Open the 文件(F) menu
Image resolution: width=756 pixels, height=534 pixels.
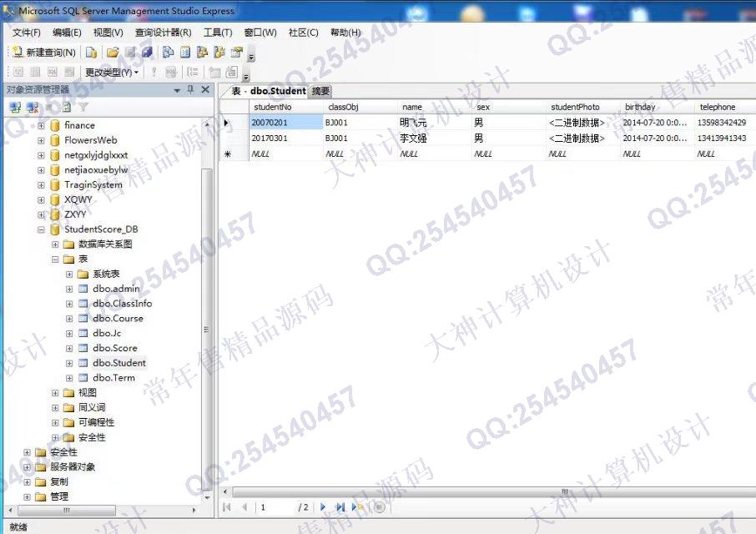pos(27,33)
